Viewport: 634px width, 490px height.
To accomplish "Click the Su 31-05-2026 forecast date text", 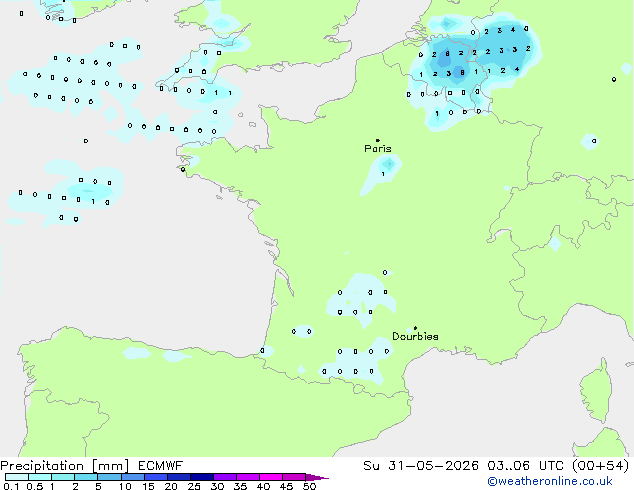I will pyautogui.click(x=421, y=466).
